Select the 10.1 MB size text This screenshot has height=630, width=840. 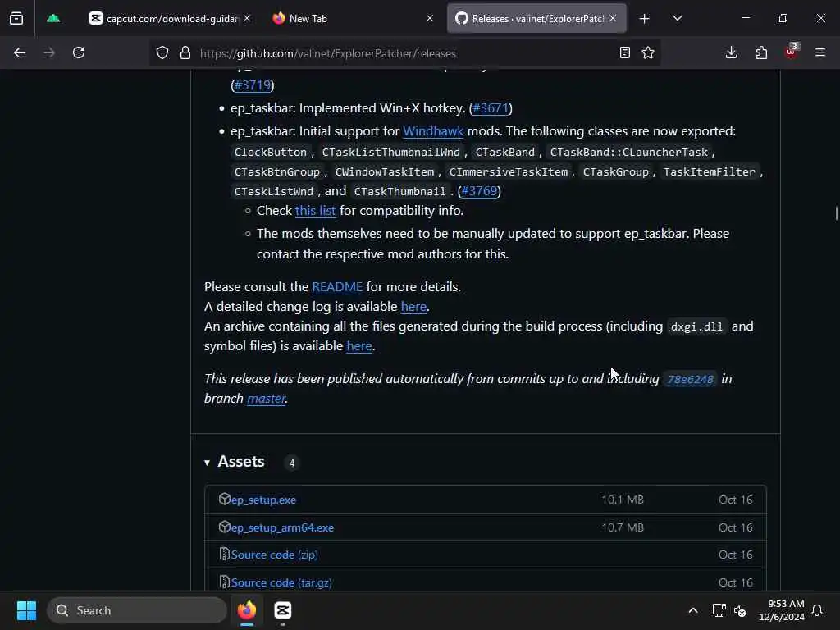pos(623,500)
